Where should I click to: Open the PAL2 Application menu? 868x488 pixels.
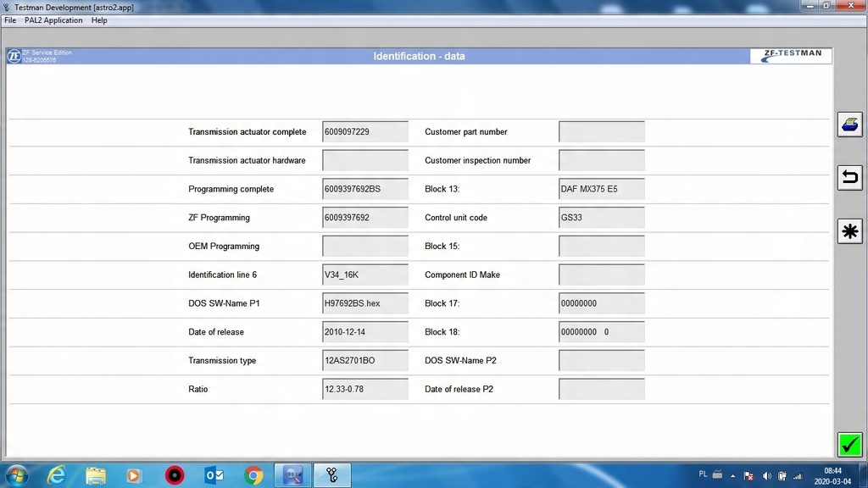[53, 20]
